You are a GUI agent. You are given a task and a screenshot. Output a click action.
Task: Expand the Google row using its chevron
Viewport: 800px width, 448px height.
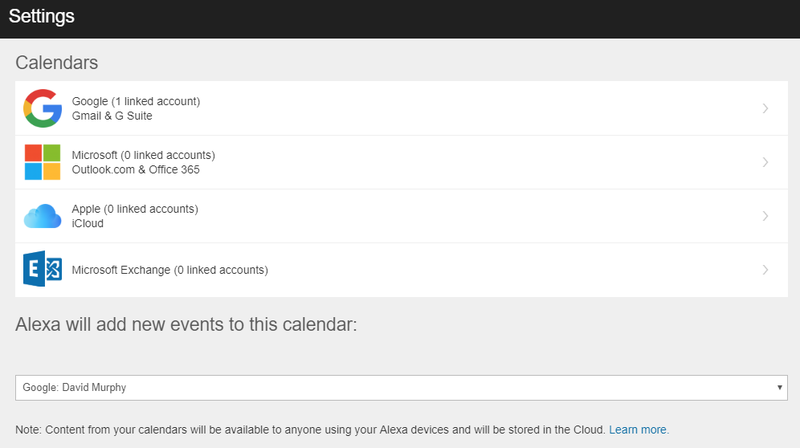(765, 108)
